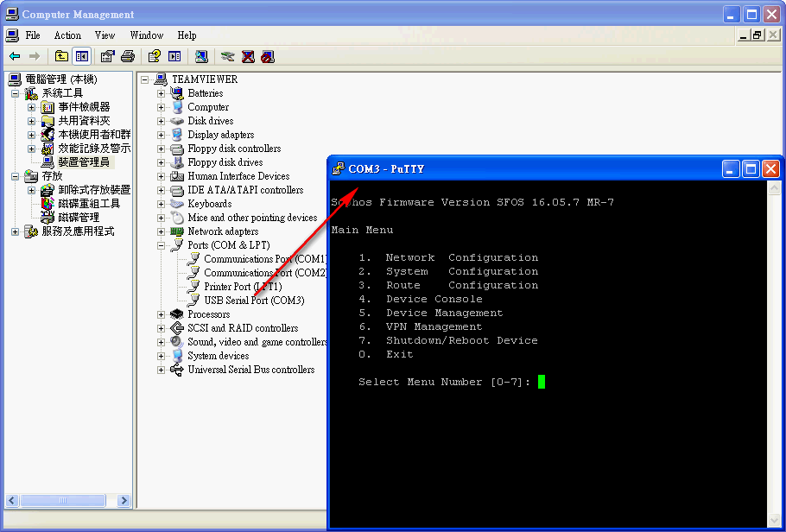Screen dimensions: 786x532
Task: Click the Floppy disk drives icon
Action: coord(176,162)
